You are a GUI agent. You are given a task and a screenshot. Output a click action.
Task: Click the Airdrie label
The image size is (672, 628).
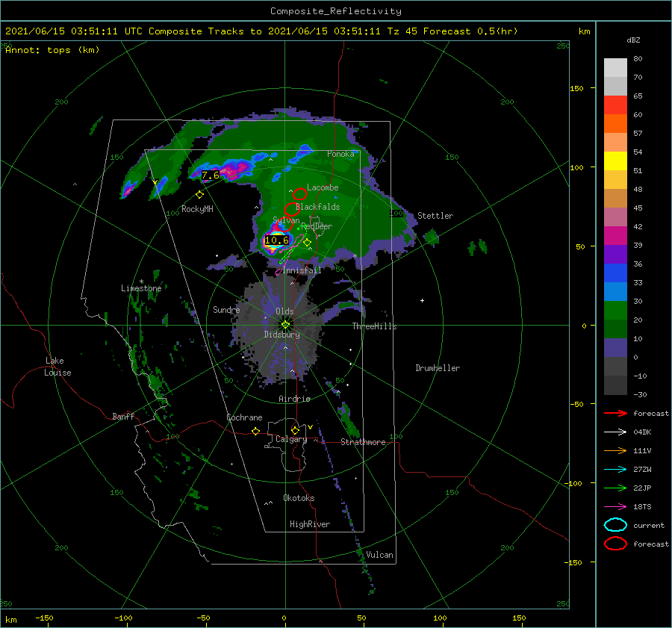pyautogui.click(x=294, y=399)
